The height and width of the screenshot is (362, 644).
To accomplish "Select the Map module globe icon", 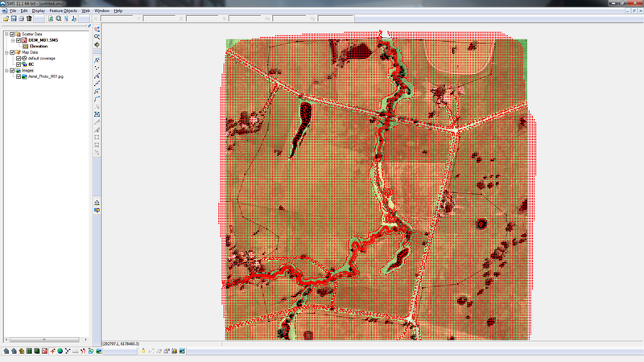I will [x=60, y=351].
